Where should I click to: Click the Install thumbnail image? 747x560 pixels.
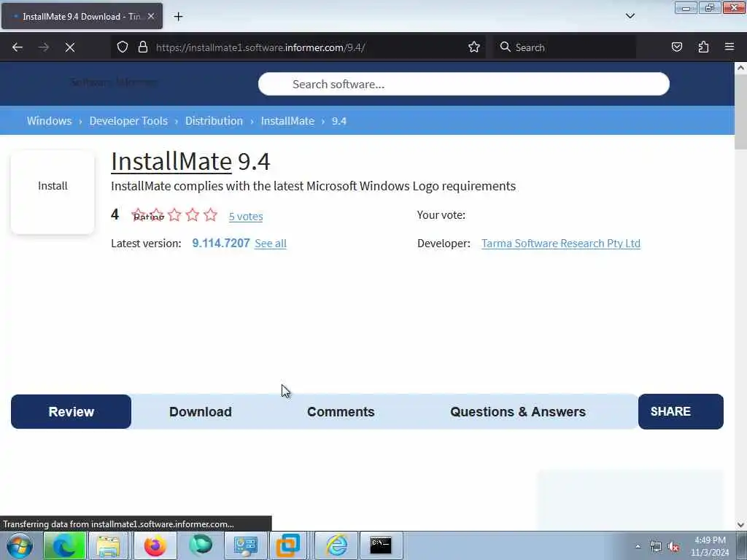[53, 192]
